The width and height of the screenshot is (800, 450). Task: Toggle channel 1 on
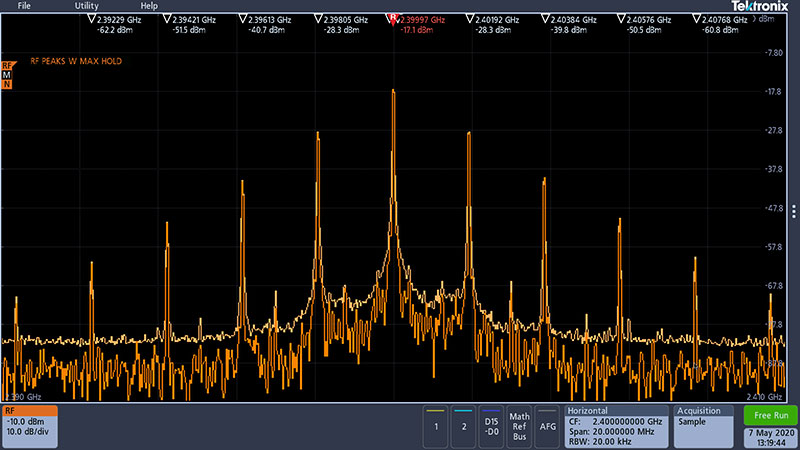tap(435, 426)
